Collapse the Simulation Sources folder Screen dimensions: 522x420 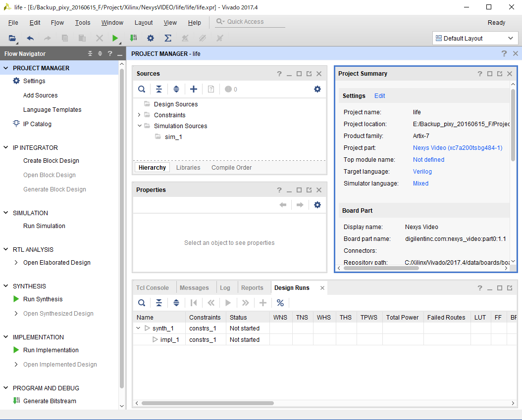pos(139,126)
